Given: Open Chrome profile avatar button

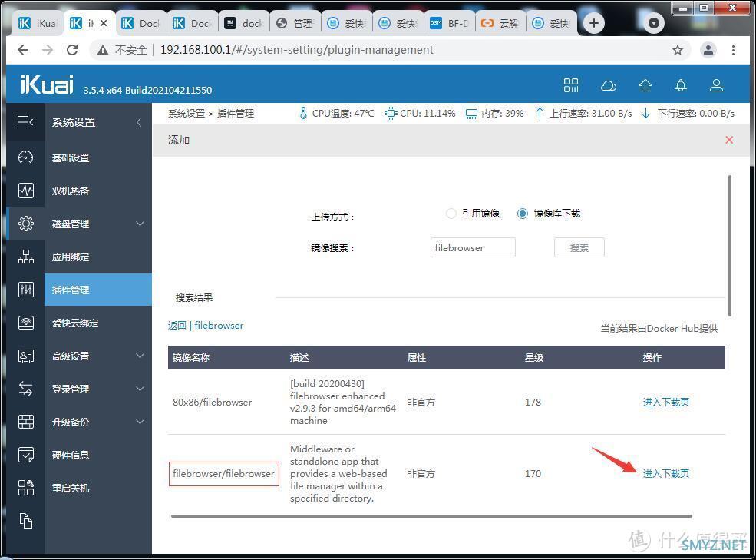Looking at the screenshot, I should 708,50.
